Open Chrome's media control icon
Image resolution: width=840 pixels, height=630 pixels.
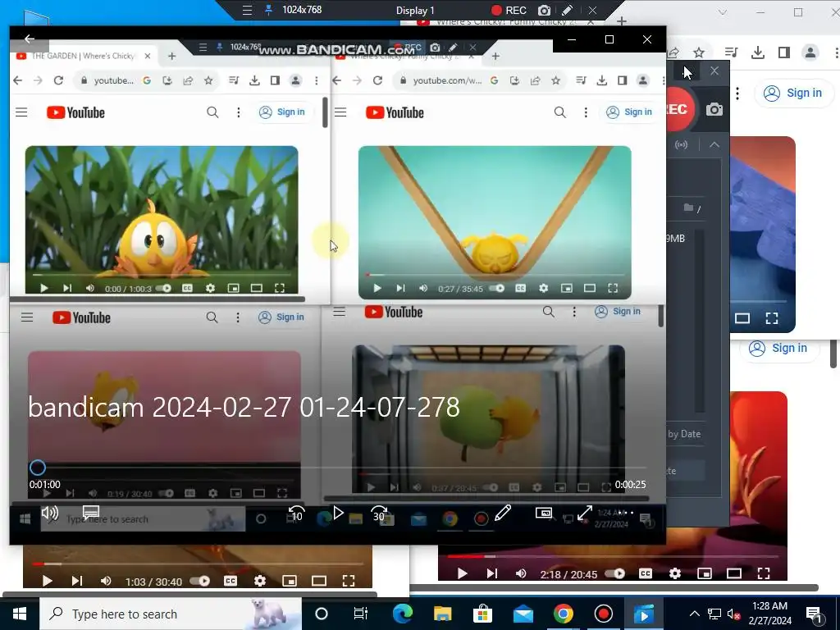(731, 52)
